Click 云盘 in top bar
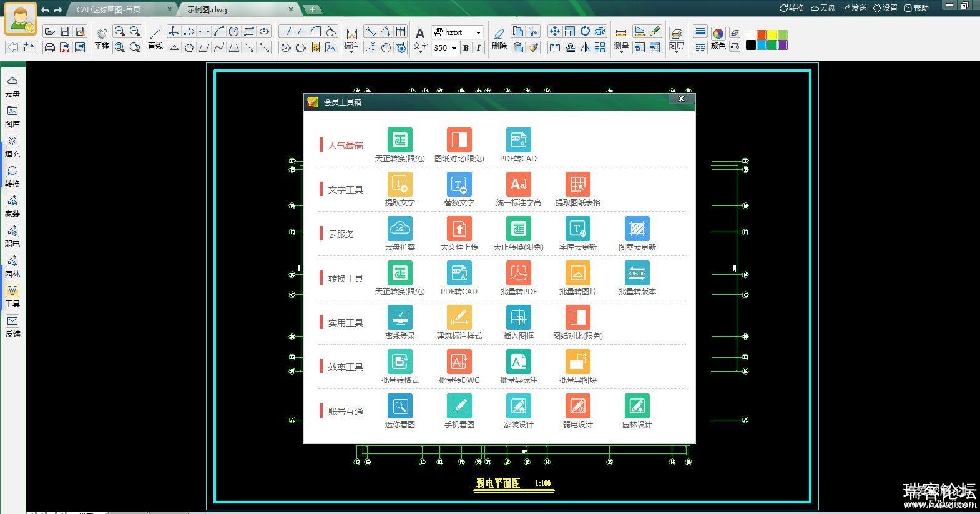The image size is (980, 514). (x=823, y=8)
